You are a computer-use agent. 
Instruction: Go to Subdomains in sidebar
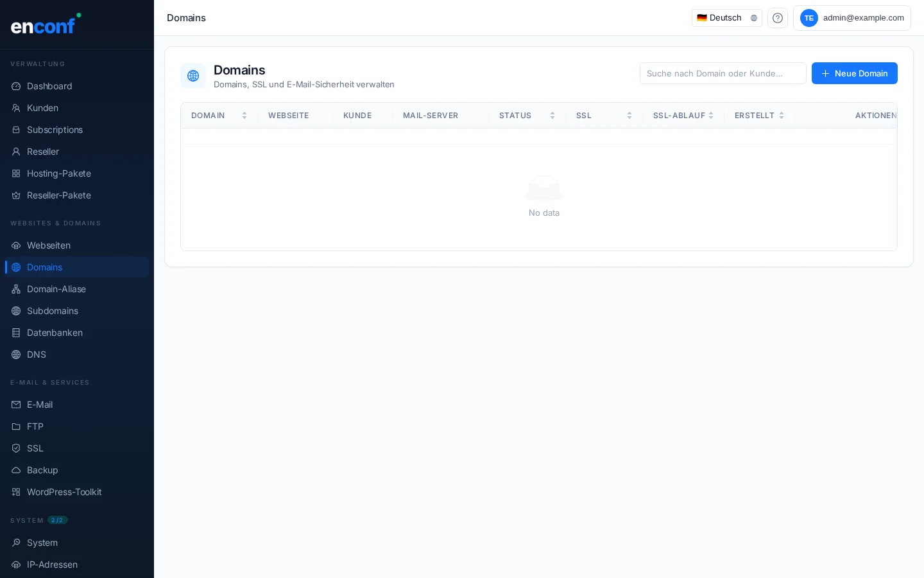53,311
